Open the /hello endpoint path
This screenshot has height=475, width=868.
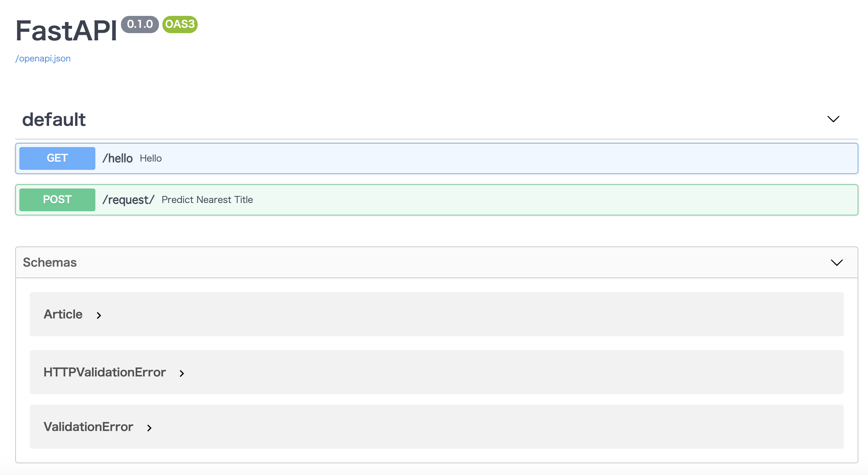point(117,158)
